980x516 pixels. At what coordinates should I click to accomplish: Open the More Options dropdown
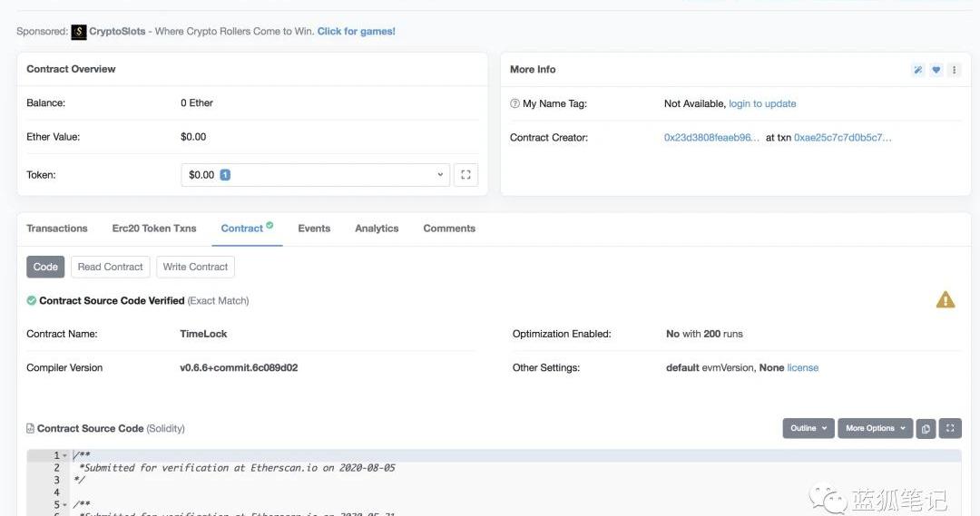876,429
